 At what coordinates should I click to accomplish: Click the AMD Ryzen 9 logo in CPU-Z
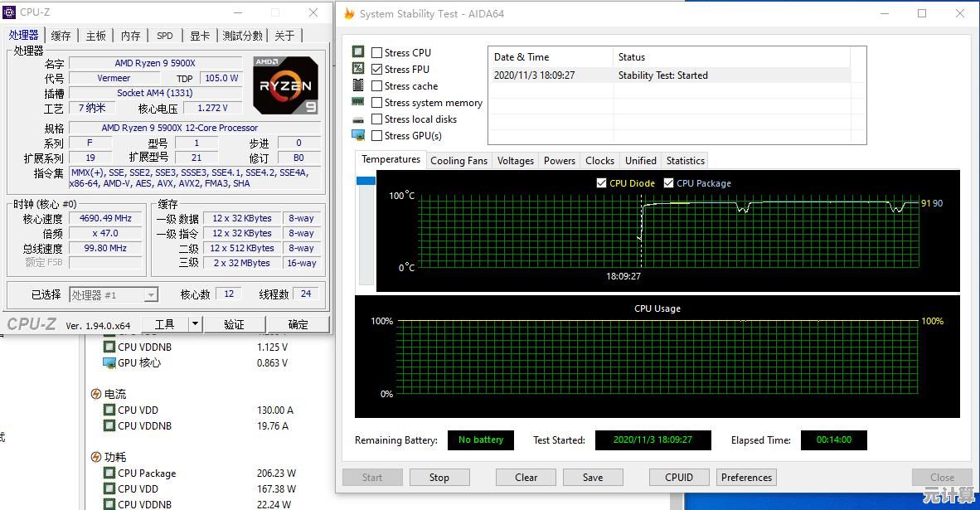(284, 85)
